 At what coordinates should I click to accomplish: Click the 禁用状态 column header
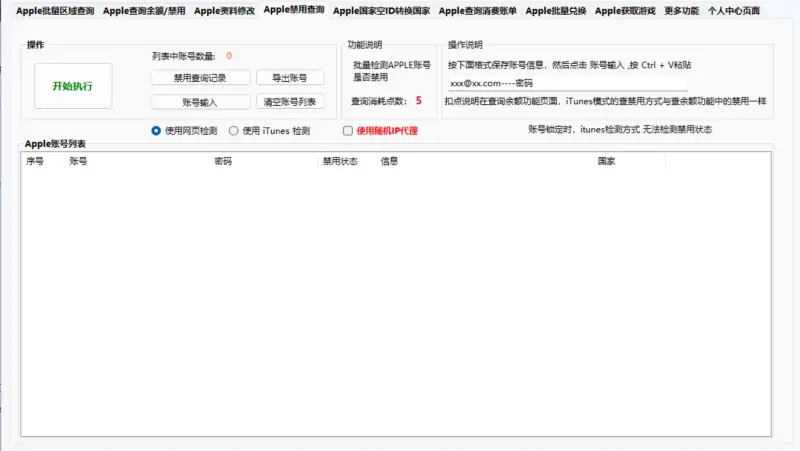pos(340,161)
